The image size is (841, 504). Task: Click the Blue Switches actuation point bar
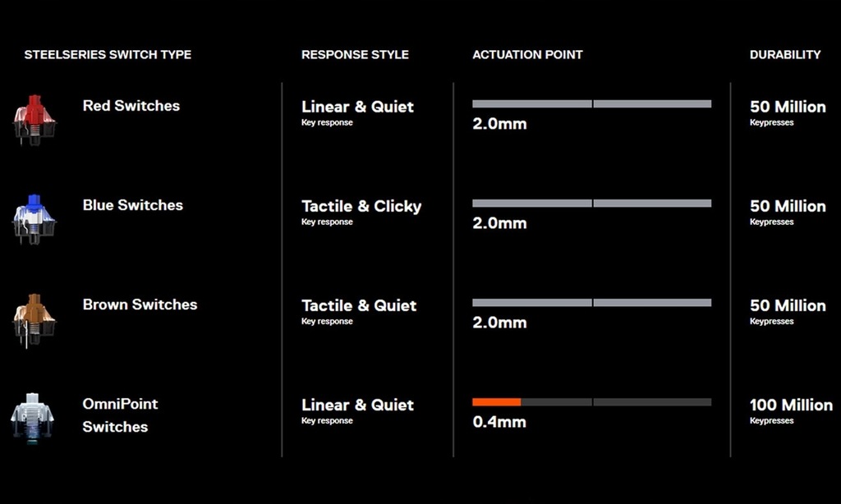pos(592,204)
